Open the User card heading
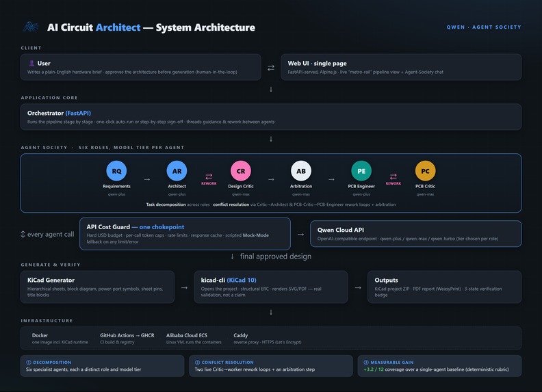 click(x=44, y=63)
